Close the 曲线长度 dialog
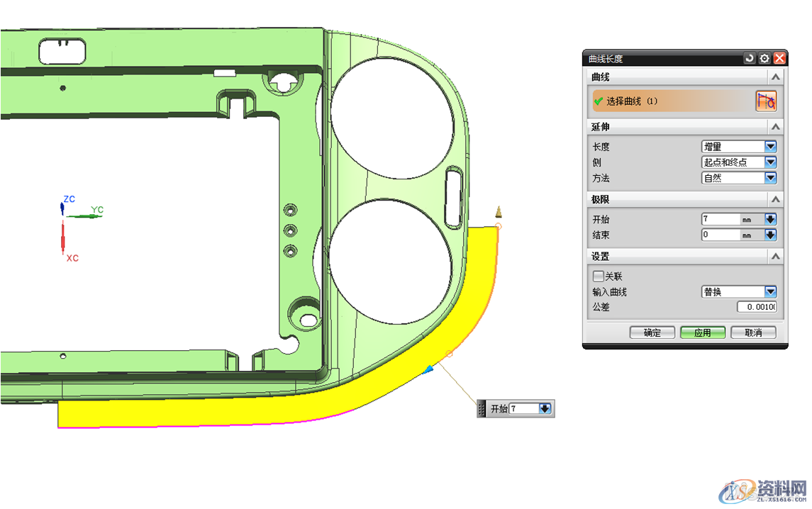Screen dimensions: 812x509 pyautogui.click(x=779, y=59)
